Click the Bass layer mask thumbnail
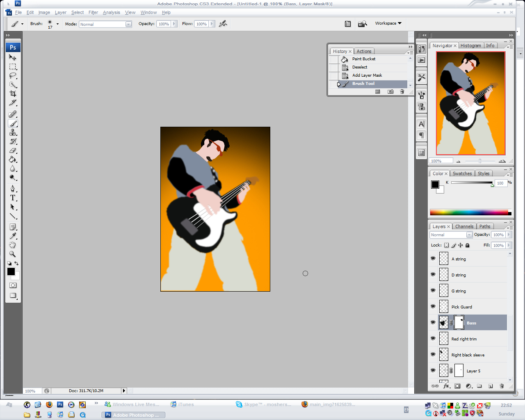This screenshot has width=525, height=420. click(459, 323)
